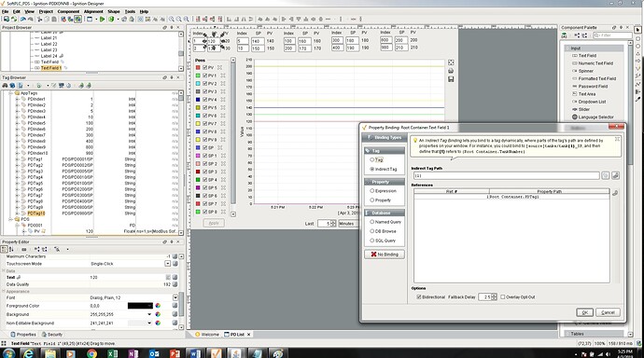Image resolution: width=644 pixels, height=358 pixels.
Task: Click the save project toolbar icon
Action: click(7, 19)
